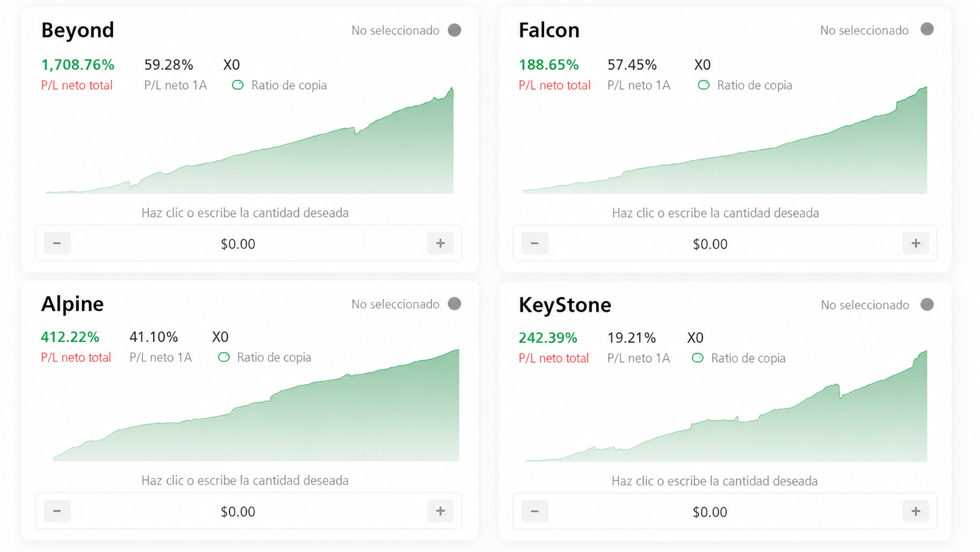Decrease the Alpine amount with minus
The width and height of the screenshot is (980, 552).
(x=57, y=511)
